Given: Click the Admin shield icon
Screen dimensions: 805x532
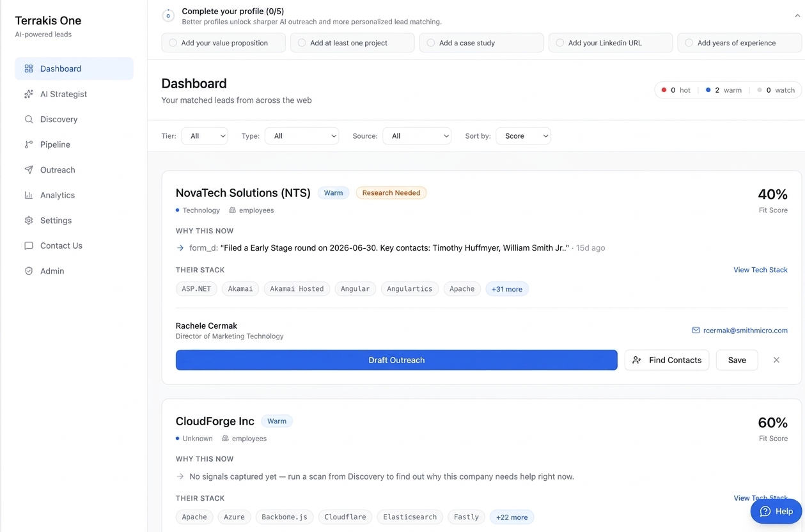Looking at the screenshot, I should [x=29, y=271].
